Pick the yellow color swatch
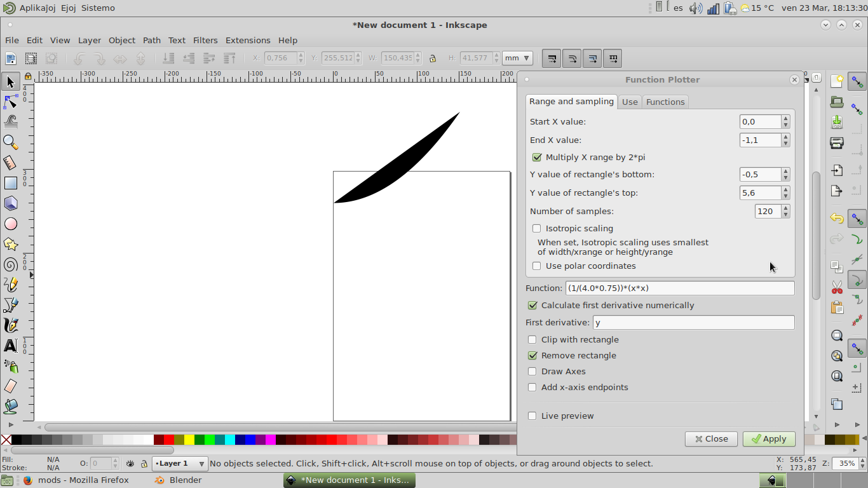This screenshot has height=488, width=868. [x=189, y=439]
